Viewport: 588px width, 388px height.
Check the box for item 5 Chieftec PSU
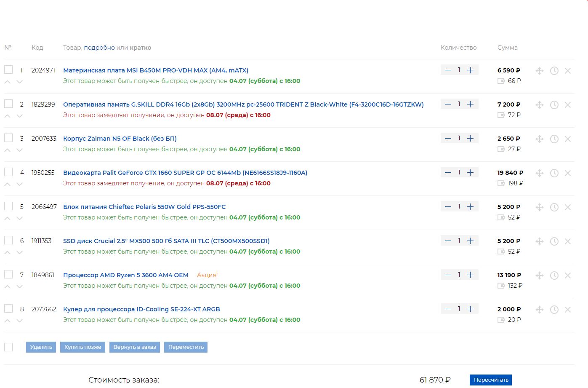(x=8, y=206)
